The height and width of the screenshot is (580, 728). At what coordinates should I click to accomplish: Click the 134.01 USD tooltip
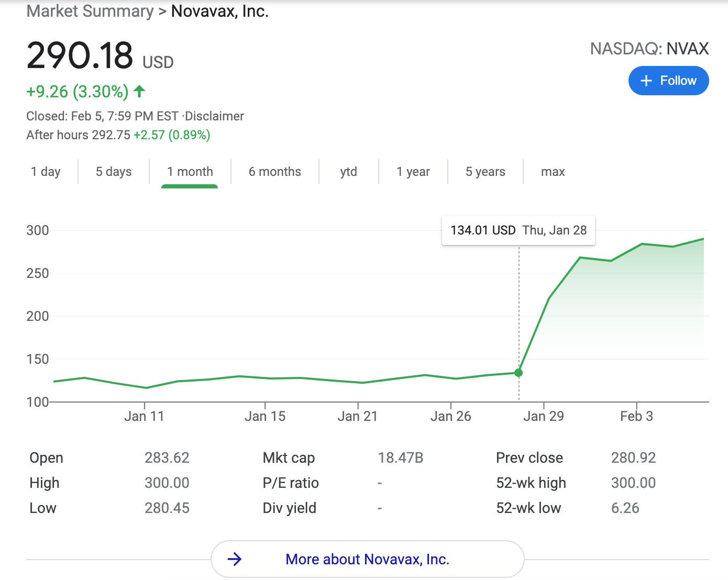519,230
